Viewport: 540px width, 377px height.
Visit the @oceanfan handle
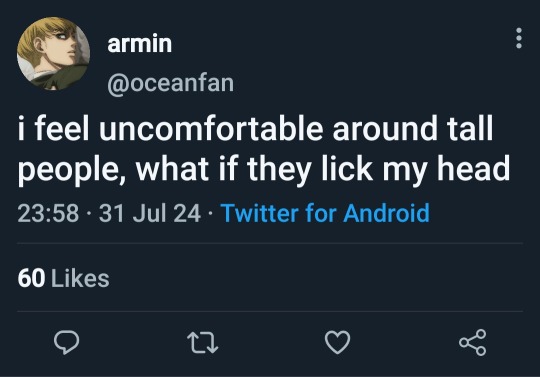click(170, 83)
